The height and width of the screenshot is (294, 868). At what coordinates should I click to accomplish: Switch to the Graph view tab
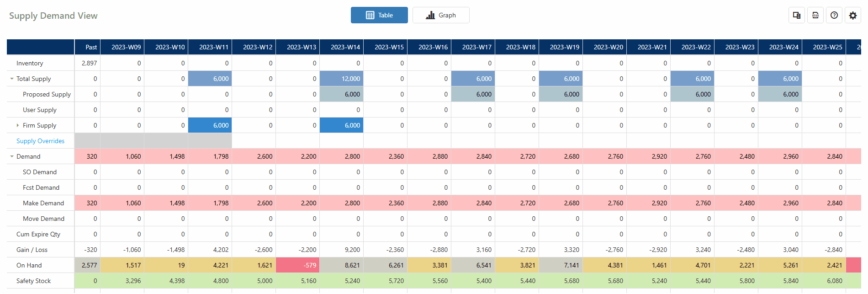pyautogui.click(x=441, y=15)
